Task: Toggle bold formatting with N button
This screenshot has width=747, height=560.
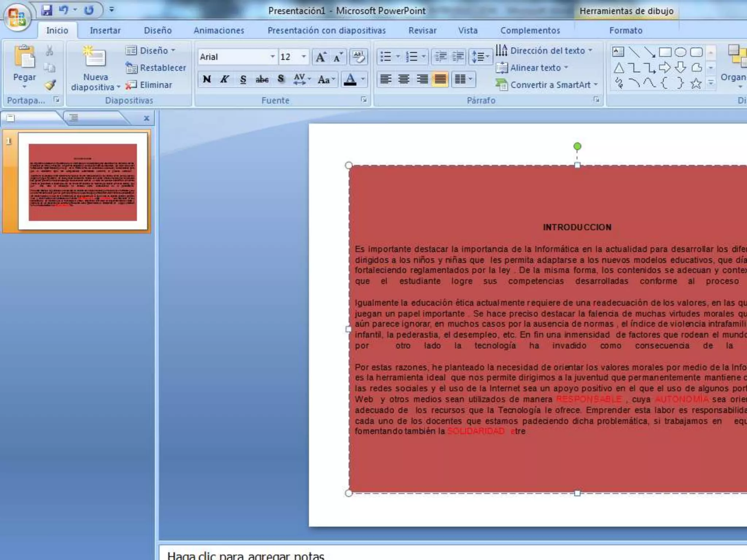Action: coord(207,79)
